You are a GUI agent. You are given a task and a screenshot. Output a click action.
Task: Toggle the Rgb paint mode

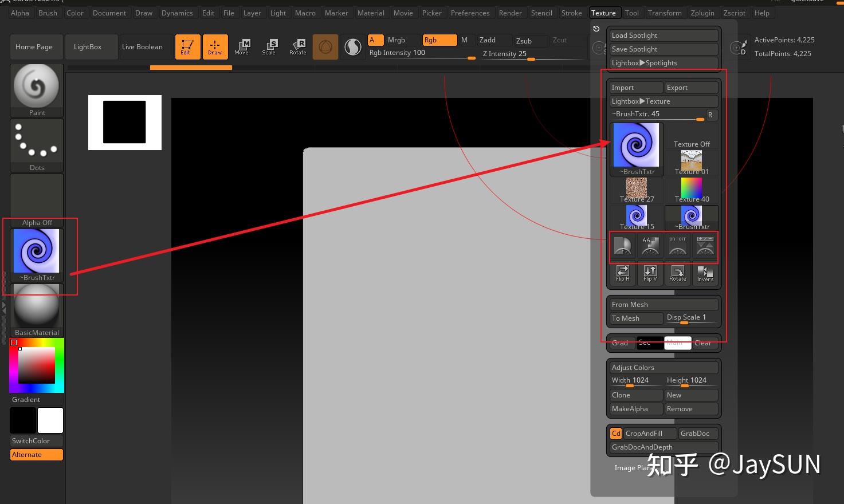pos(439,40)
